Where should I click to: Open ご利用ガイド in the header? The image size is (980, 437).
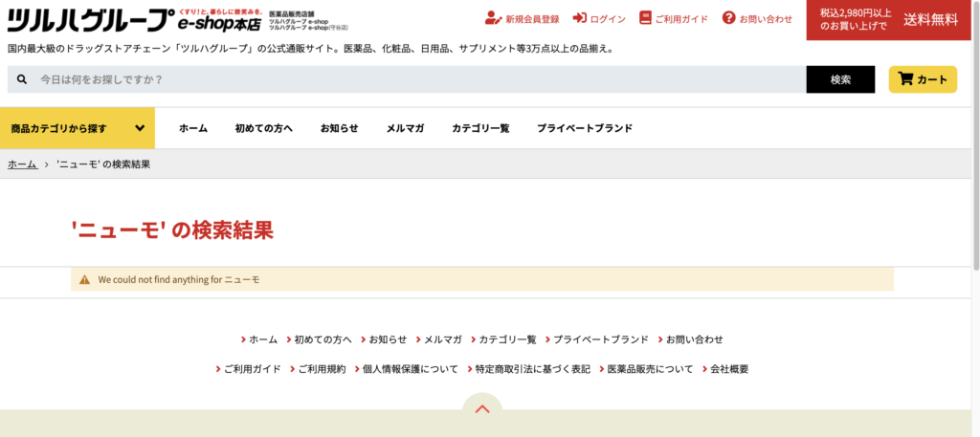[x=681, y=19]
